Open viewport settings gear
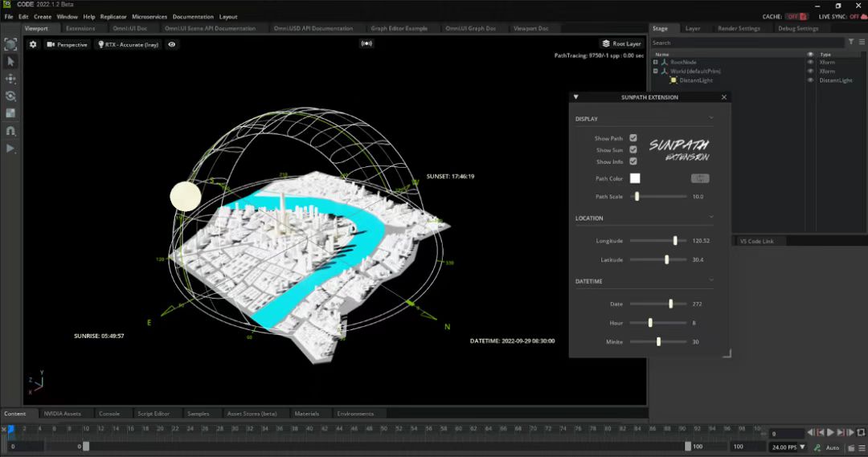 [x=33, y=44]
